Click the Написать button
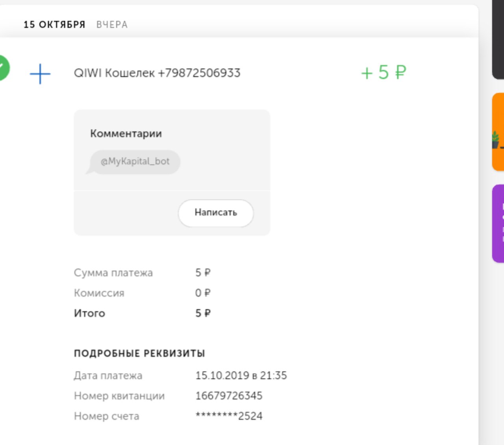 tap(216, 213)
